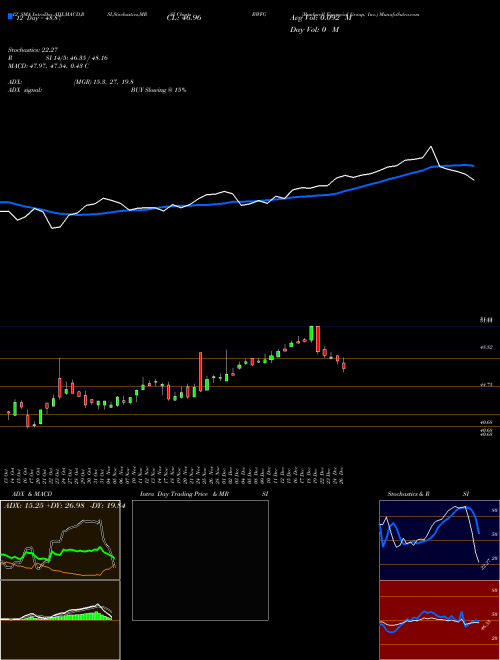Click the ADX indicator chart panel
This screenshot has height=660, width=500.
[60, 540]
